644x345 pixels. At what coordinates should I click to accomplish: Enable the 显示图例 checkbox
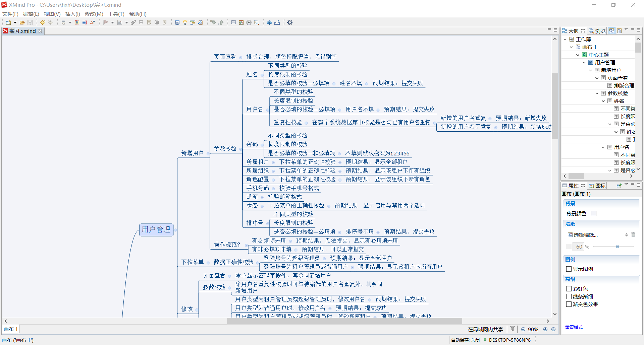coord(569,269)
